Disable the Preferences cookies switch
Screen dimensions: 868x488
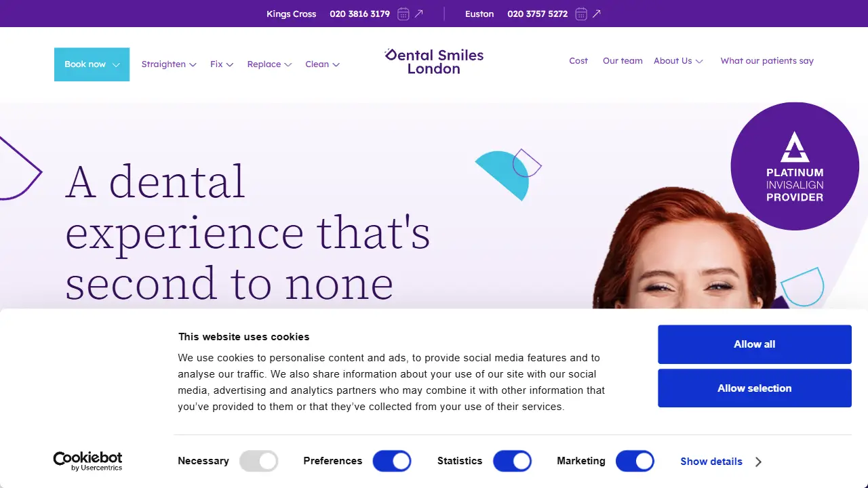point(392,462)
